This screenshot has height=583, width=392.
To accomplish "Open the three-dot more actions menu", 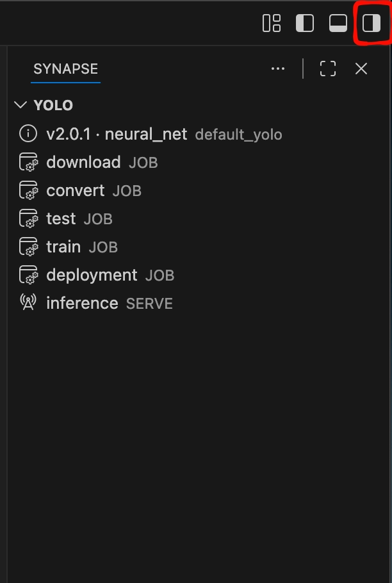I will coord(278,69).
